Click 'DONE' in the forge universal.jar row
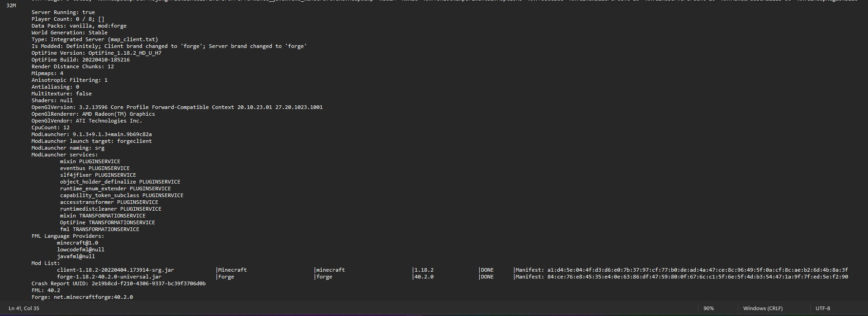Image resolution: width=868 pixels, height=316 pixels. [x=486, y=277]
